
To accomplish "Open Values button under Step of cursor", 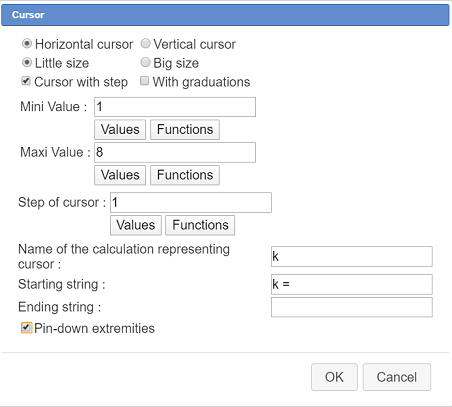I will (x=136, y=225).
